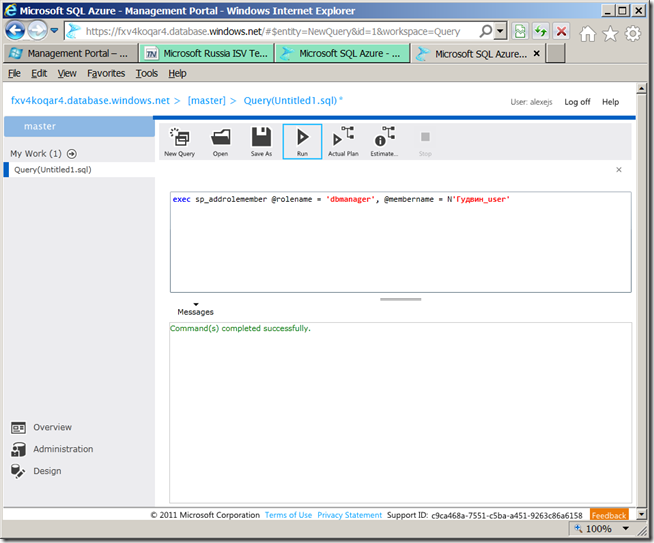
Task: Select the master database header
Action: 79,126
